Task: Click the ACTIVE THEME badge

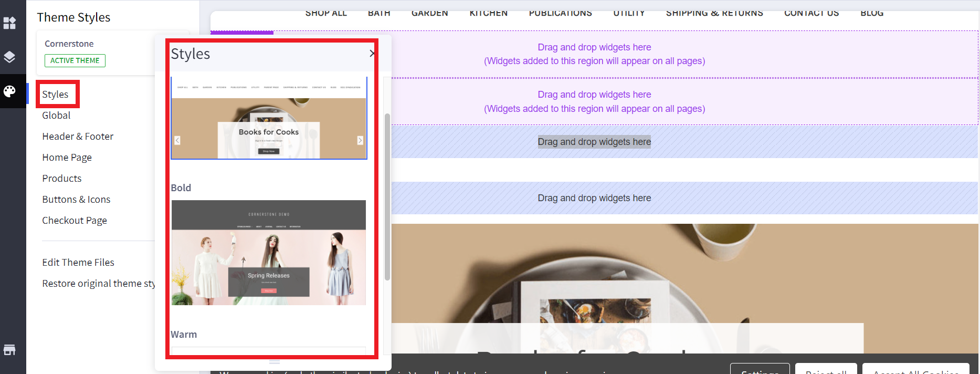Action: 75,60
